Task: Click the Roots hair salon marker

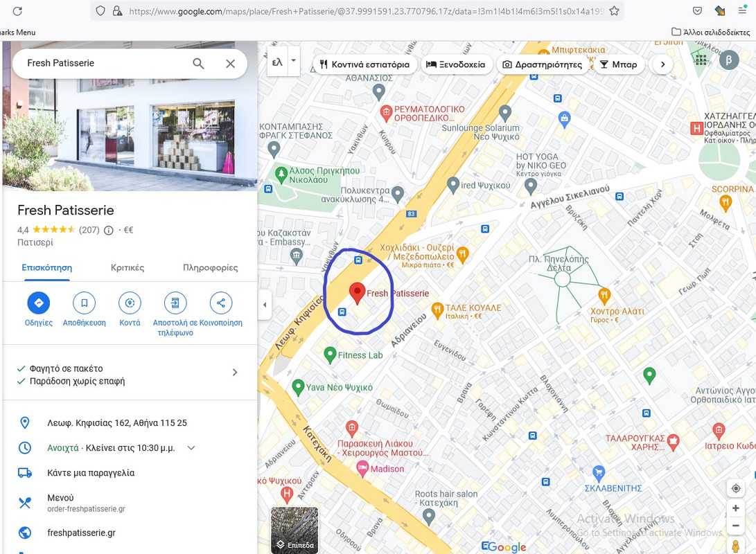Action: pos(429,517)
